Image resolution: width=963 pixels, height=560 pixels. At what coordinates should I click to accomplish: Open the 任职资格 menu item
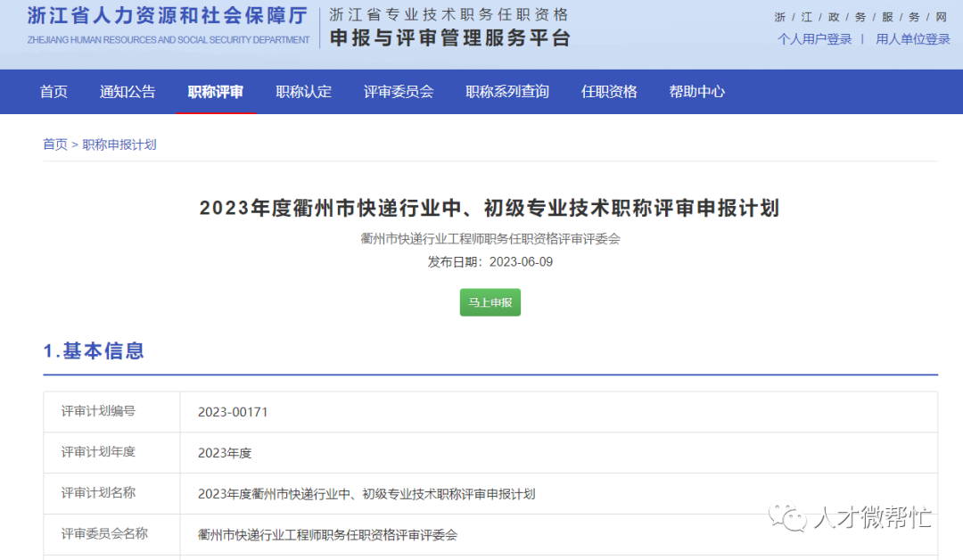click(x=608, y=91)
